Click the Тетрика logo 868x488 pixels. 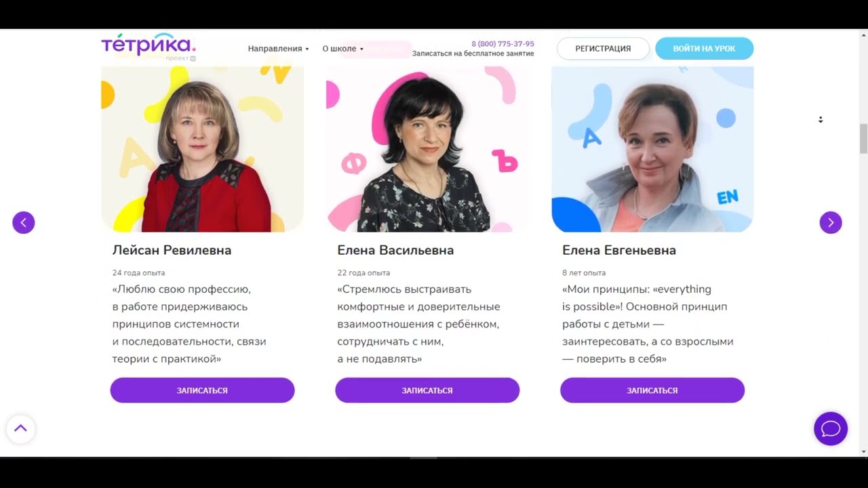coord(149,46)
